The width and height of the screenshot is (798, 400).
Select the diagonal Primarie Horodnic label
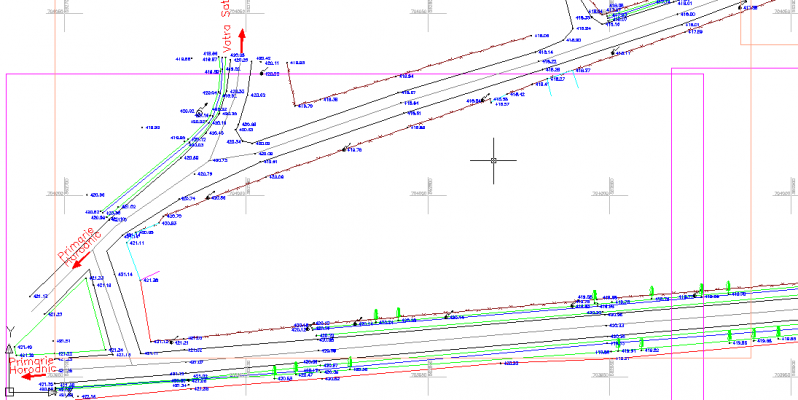(79, 246)
